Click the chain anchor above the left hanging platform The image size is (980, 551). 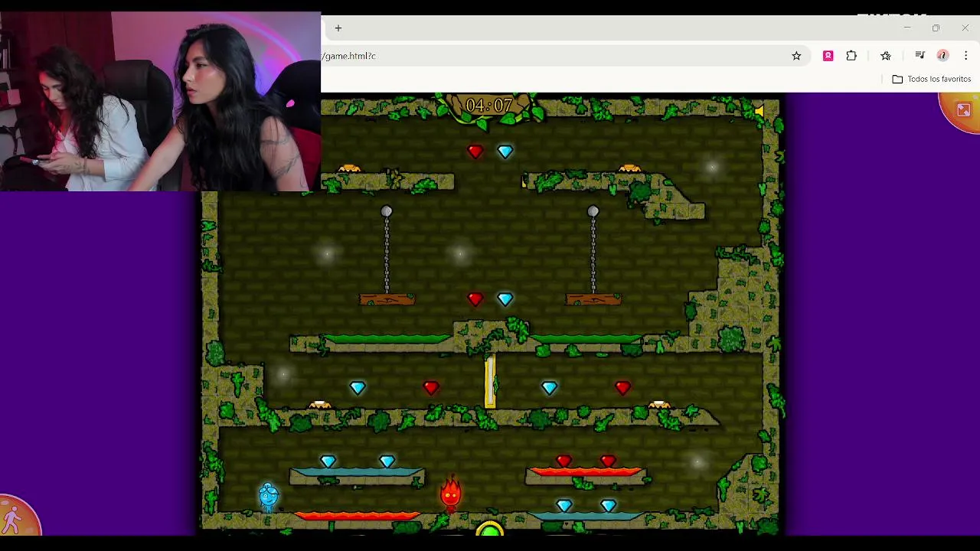pos(387,211)
